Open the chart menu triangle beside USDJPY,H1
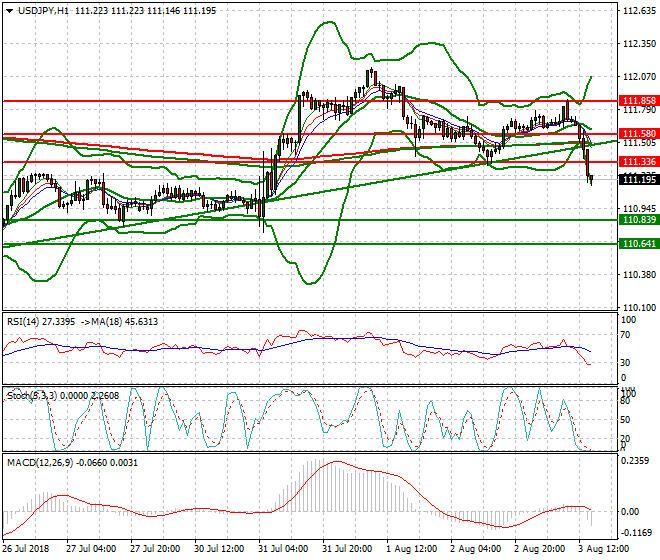The width and height of the screenshot is (660, 560). (9, 11)
